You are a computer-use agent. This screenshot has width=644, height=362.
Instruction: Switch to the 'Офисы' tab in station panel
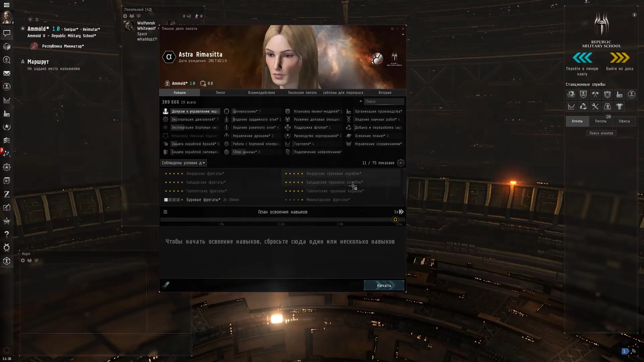(x=624, y=121)
